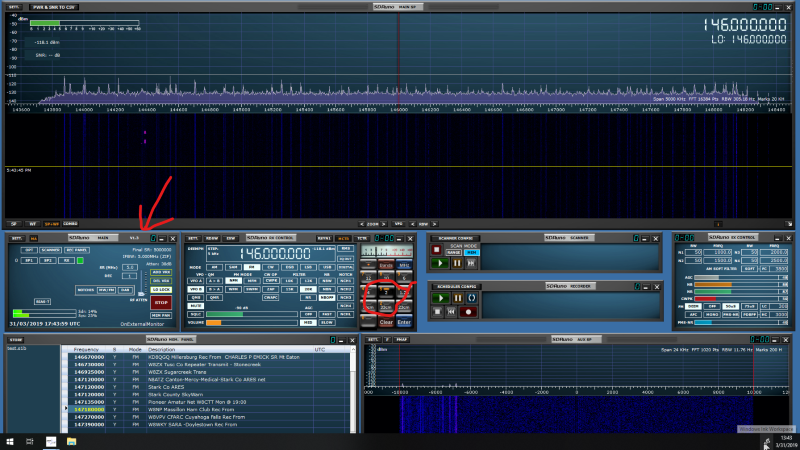Toggle loop playback in the Recorder panel

pos(471,298)
